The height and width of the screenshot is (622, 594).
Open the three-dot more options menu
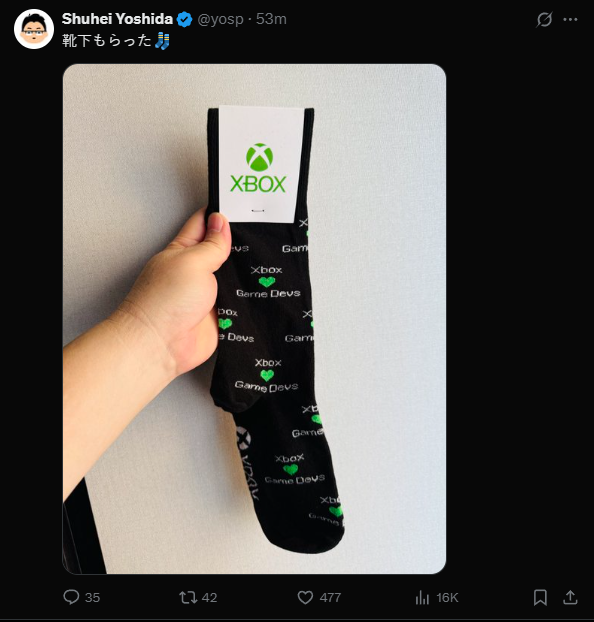[x=570, y=19]
